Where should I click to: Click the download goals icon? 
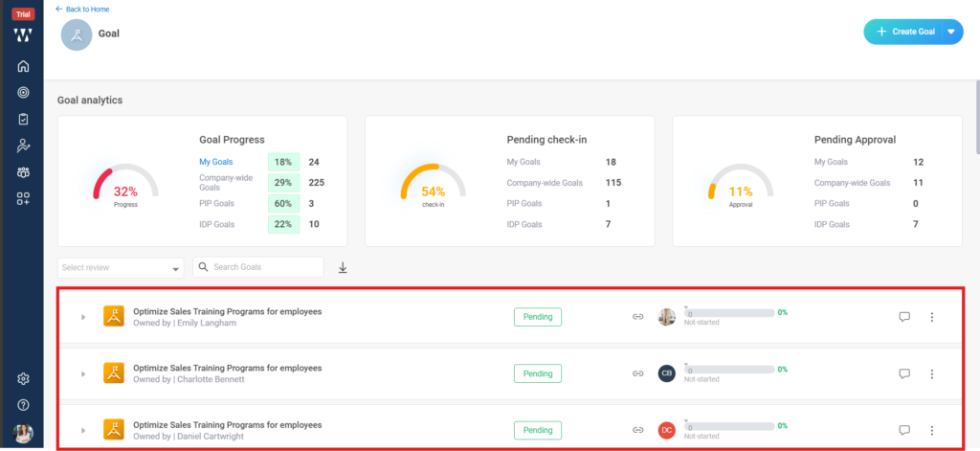click(343, 268)
